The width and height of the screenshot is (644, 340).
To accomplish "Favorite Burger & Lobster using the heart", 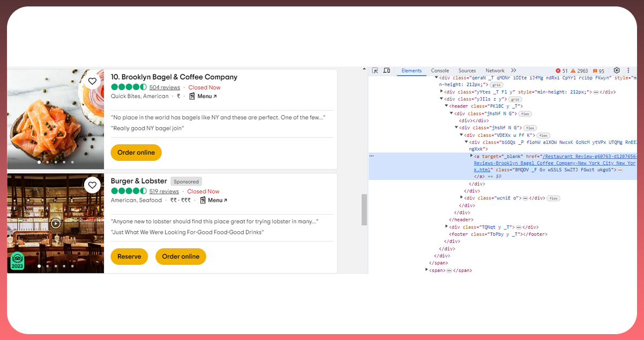I will click(x=92, y=185).
